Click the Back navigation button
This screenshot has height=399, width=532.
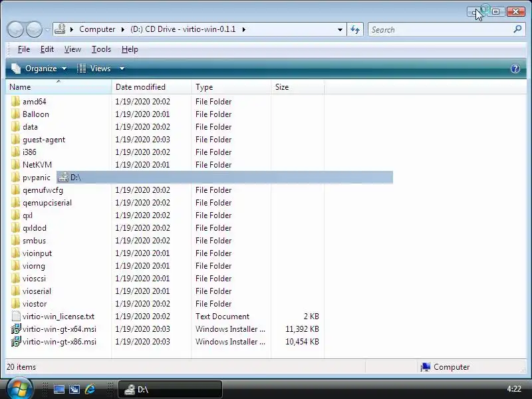15,29
